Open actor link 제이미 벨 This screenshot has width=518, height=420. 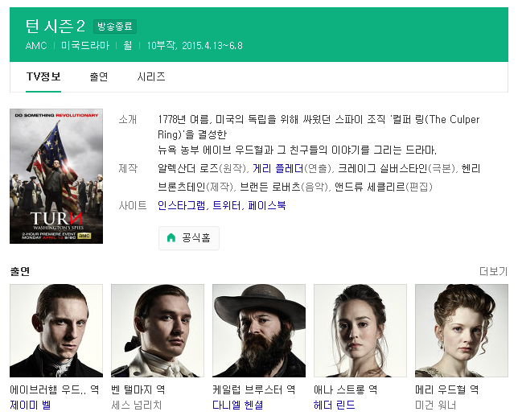coord(31,405)
